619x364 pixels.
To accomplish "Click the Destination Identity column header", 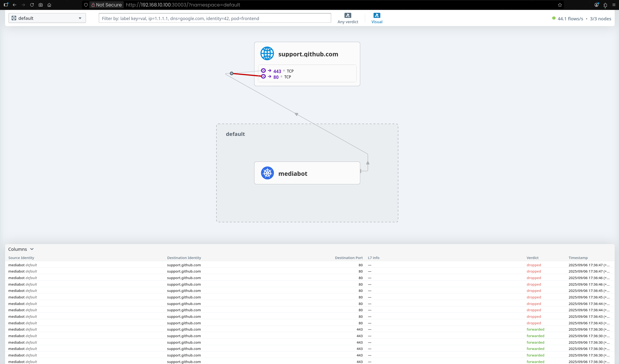I will pyautogui.click(x=184, y=258).
